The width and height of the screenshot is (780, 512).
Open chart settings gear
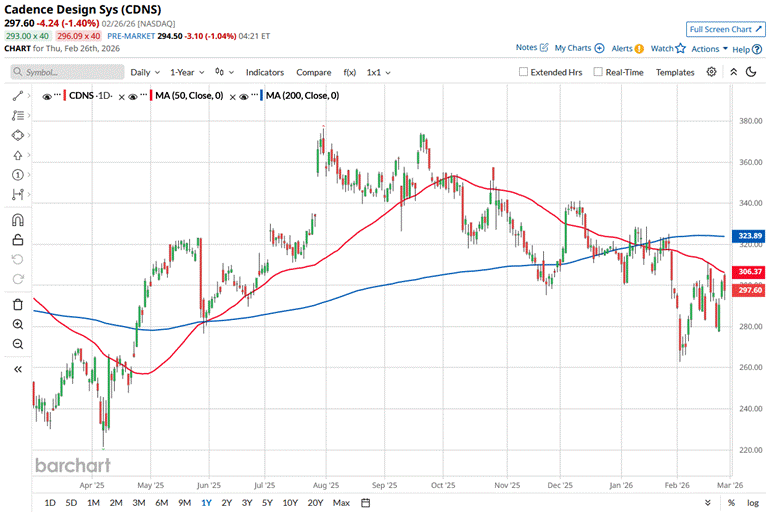pyautogui.click(x=712, y=72)
